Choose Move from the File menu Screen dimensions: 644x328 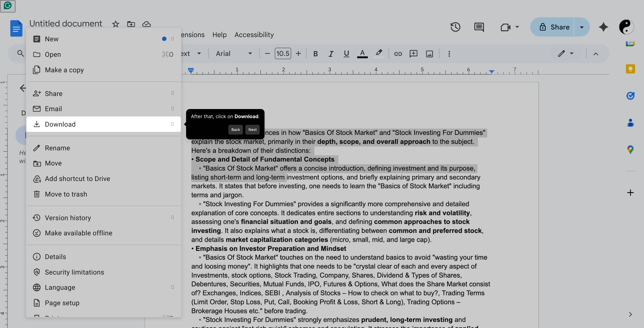[103, 163]
